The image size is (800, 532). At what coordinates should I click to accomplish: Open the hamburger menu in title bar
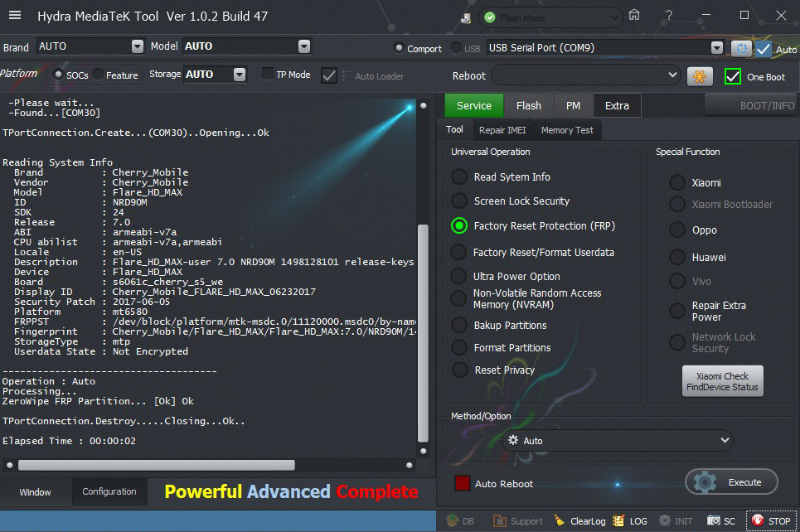[x=15, y=16]
